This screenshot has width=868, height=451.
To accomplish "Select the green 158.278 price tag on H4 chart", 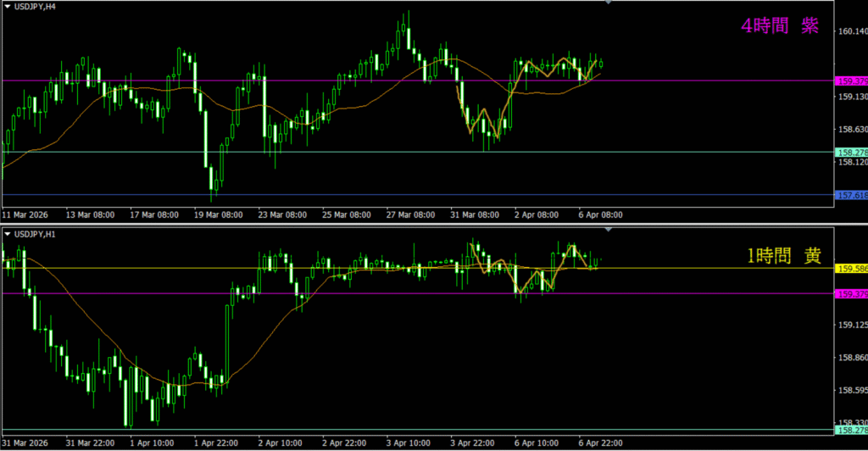I will click(850, 153).
